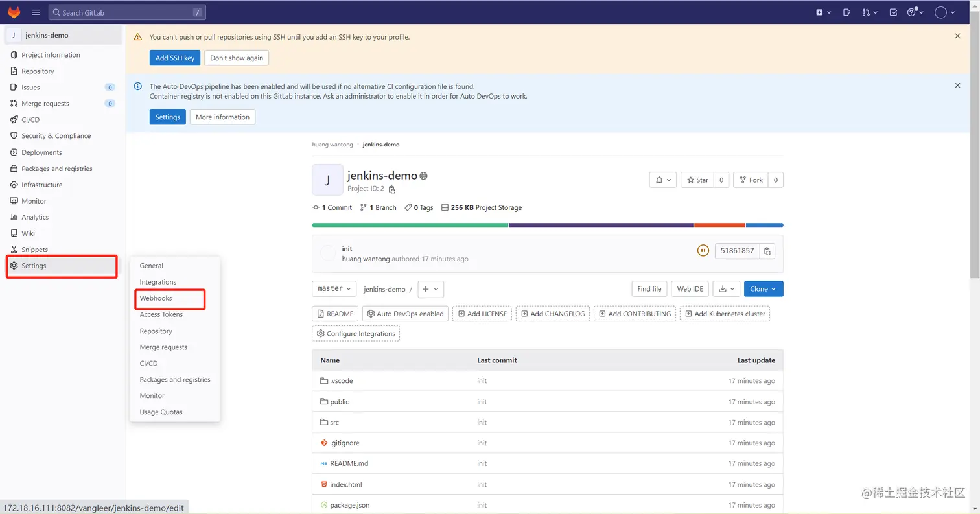Expand the top-bar merge requests dropdown
Viewport: 980px width, 514px height.
(x=869, y=12)
